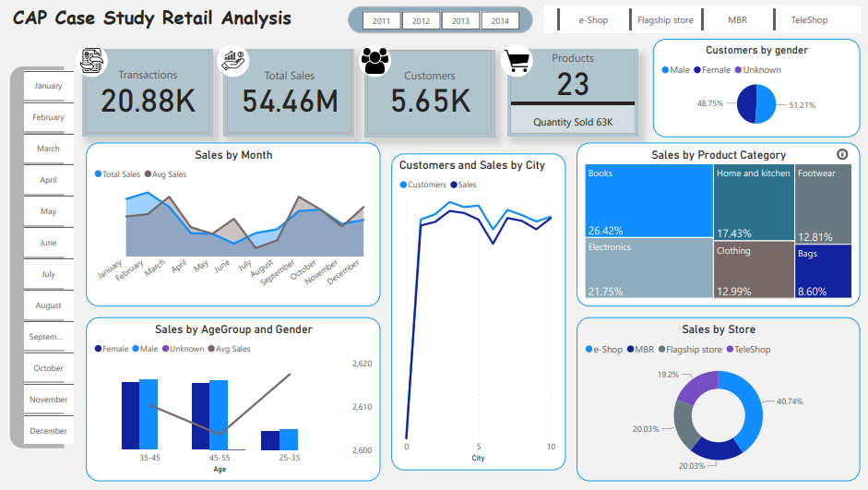This screenshot has width=868, height=490.
Task: Click the Books tile in treemap
Action: coord(648,200)
